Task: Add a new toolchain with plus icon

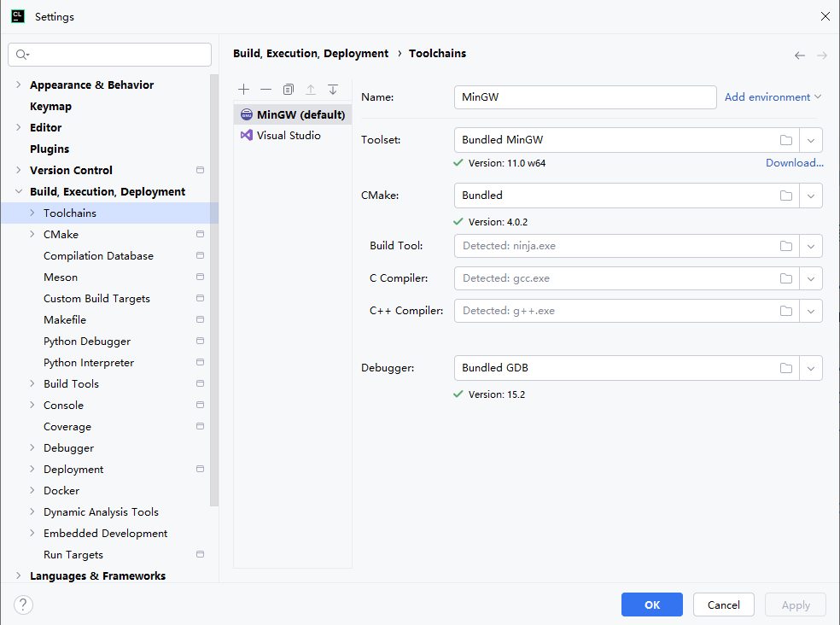Action: (244, 90)
